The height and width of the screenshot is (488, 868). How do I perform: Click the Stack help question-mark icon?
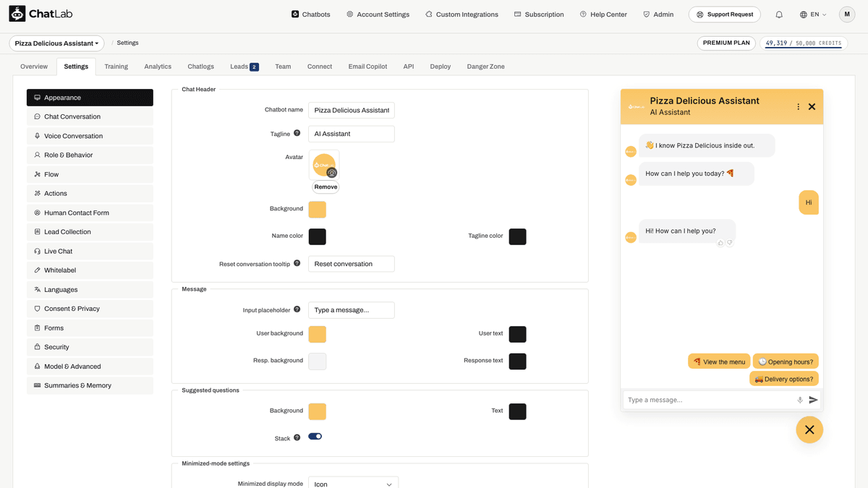click(x=297, y=437)
